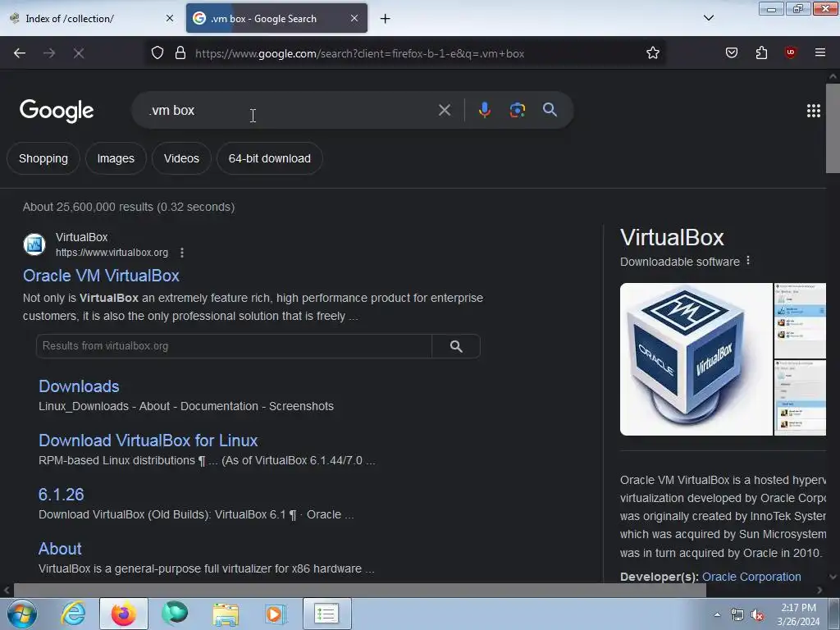Stop loading the page

coord(79,53)
